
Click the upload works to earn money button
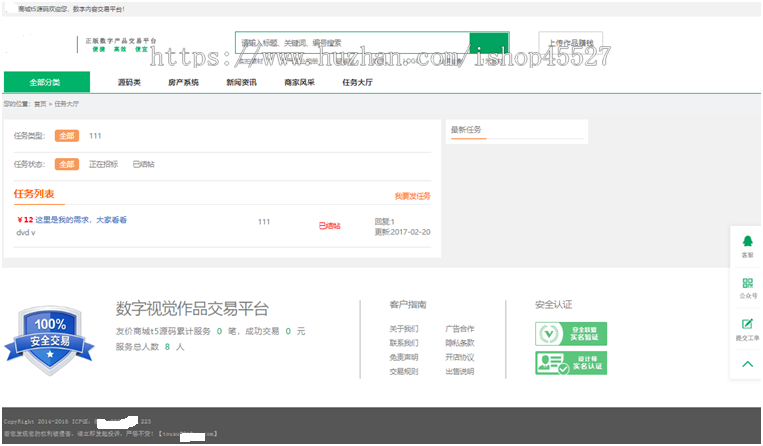point(571,43)
